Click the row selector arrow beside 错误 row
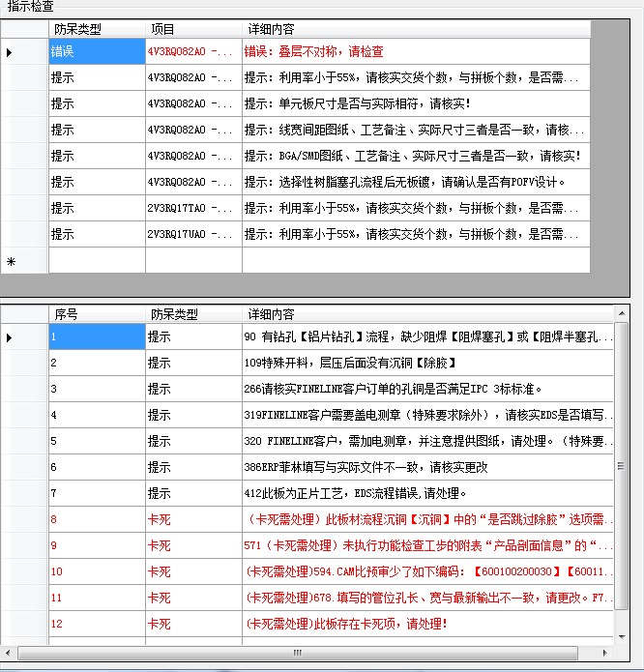 tap(24, 52)
